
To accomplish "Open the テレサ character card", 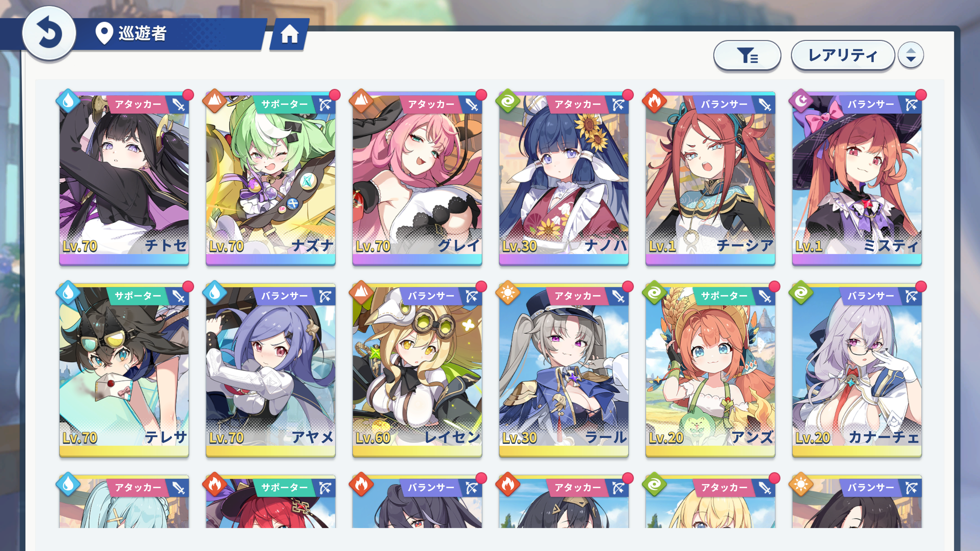I will 124,370.
